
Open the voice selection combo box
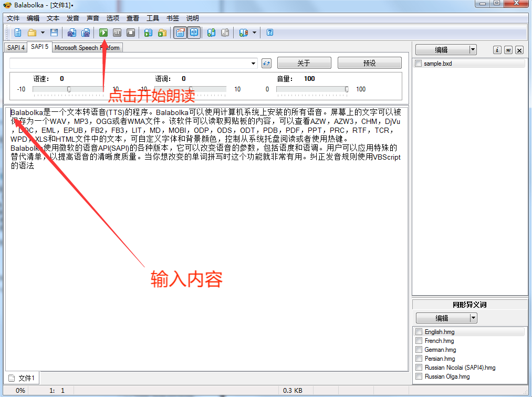pos(254,63)
